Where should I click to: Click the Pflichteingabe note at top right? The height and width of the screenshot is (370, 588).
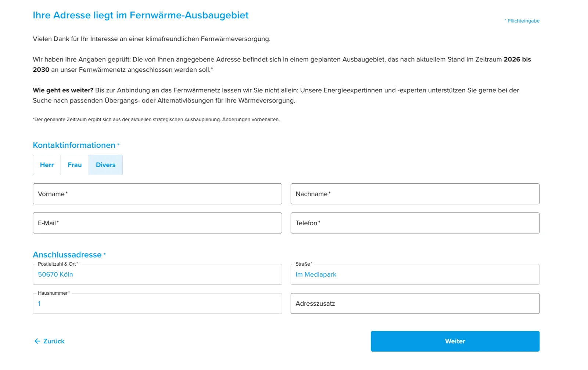522,21
